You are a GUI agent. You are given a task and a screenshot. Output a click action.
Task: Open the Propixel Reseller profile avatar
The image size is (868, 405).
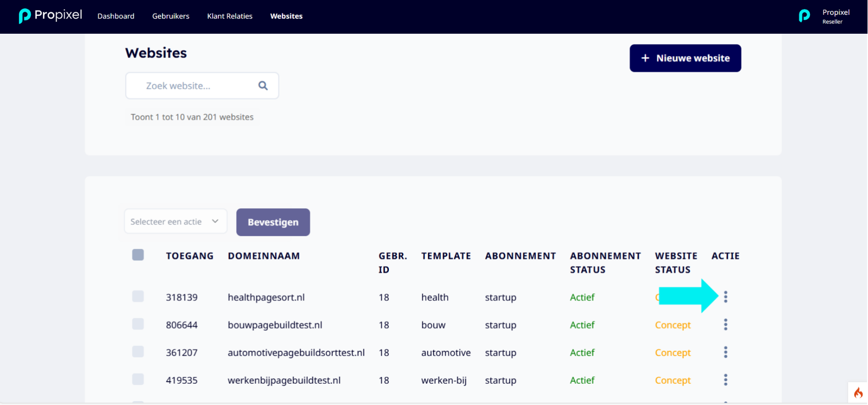click(805, 16)
